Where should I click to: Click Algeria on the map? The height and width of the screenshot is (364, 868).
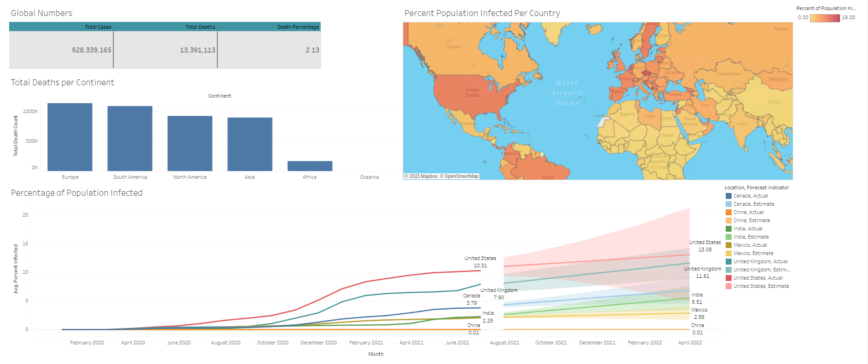pyautogui.click(x=627, y=114)
